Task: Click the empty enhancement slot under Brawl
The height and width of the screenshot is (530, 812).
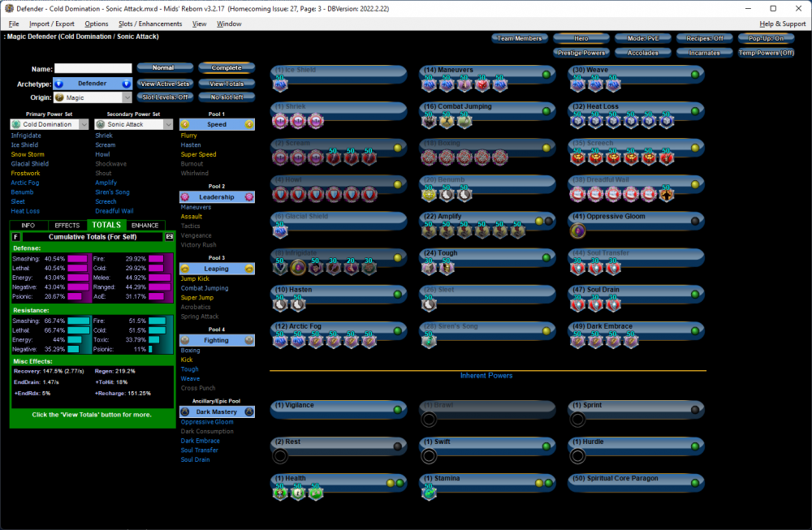Action: 429,419
